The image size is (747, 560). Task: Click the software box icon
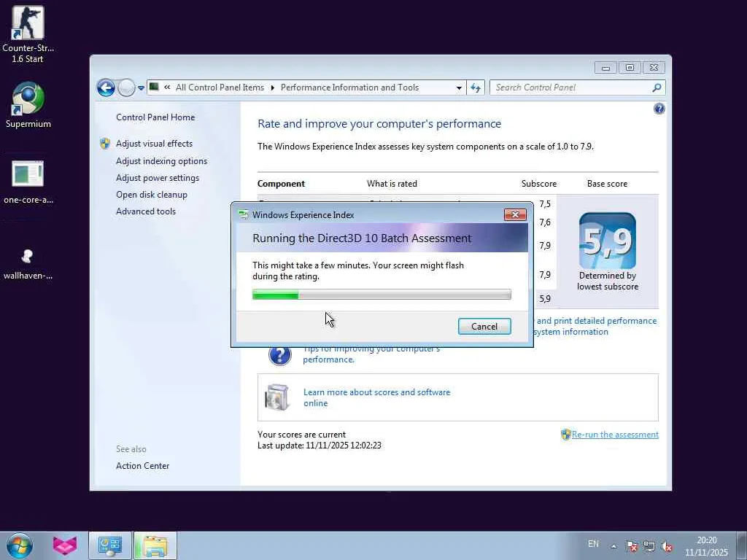(276, 397)
